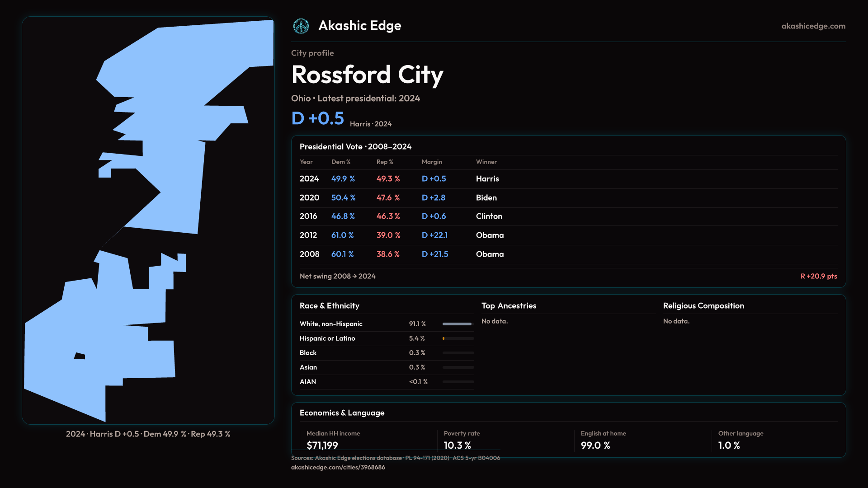Click the English at home 99.0 % stat
The width and height of the screenshot is (868, 488).
(x=595, y=445)
